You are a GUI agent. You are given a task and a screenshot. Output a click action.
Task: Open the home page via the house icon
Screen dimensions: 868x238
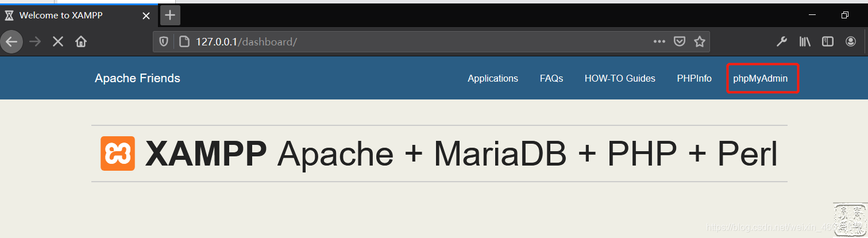[x=81, y=41]
